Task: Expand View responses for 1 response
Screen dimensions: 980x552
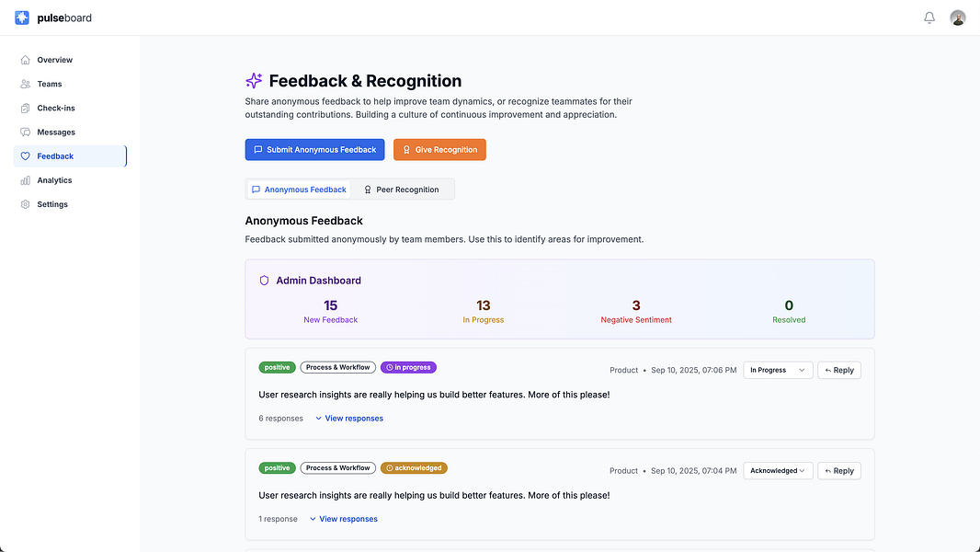Action: 344,519
